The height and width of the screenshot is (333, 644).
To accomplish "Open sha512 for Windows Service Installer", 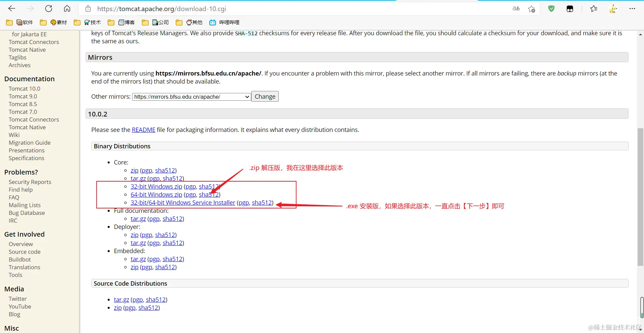I will tap(262, 203).
